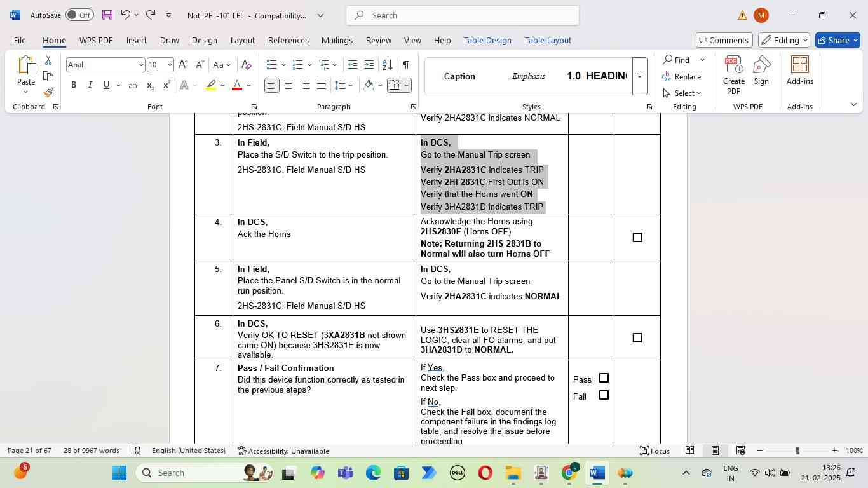Toggle AutoSave switch
The image size is (868, 488).
[x=79, y=15]
